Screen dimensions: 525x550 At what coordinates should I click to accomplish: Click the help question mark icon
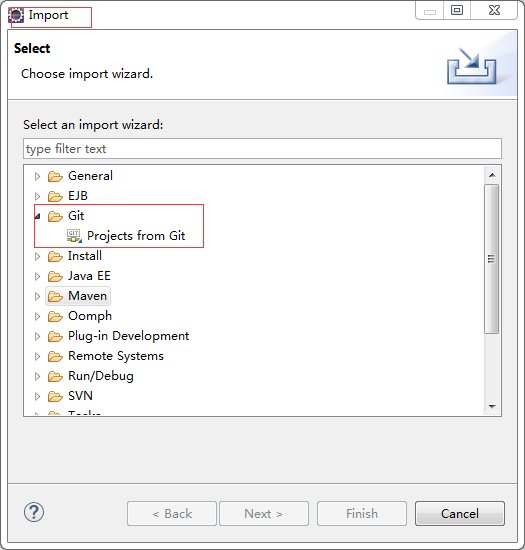(x=34, y=512)
